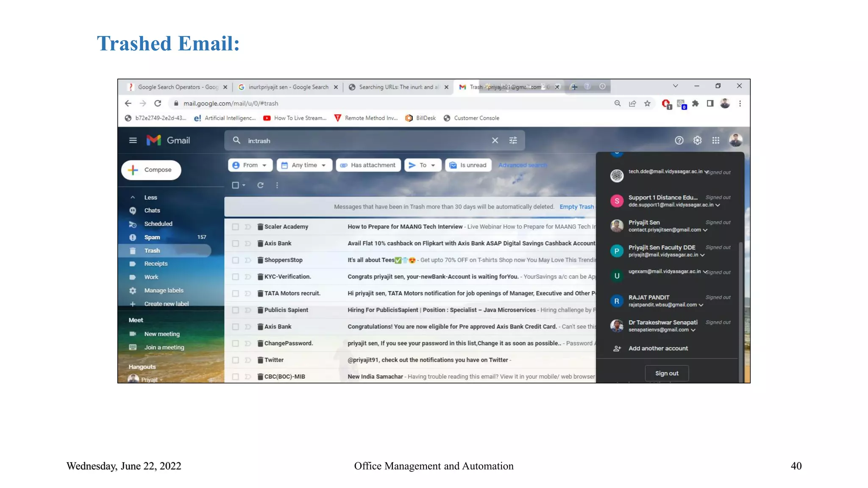Clear the in:trash search with X
The width and height of the screenshot is (868, 488).
[x=495, y=140]
